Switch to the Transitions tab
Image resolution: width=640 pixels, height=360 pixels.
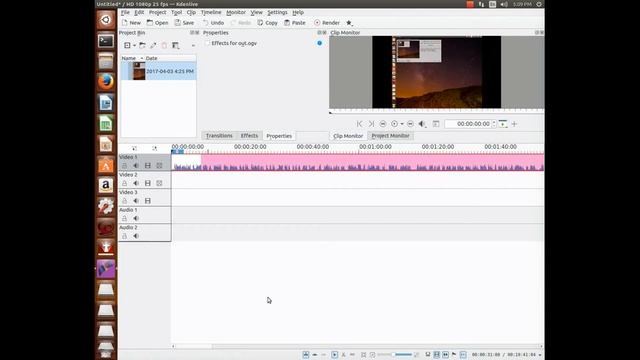tap(219, 136)
